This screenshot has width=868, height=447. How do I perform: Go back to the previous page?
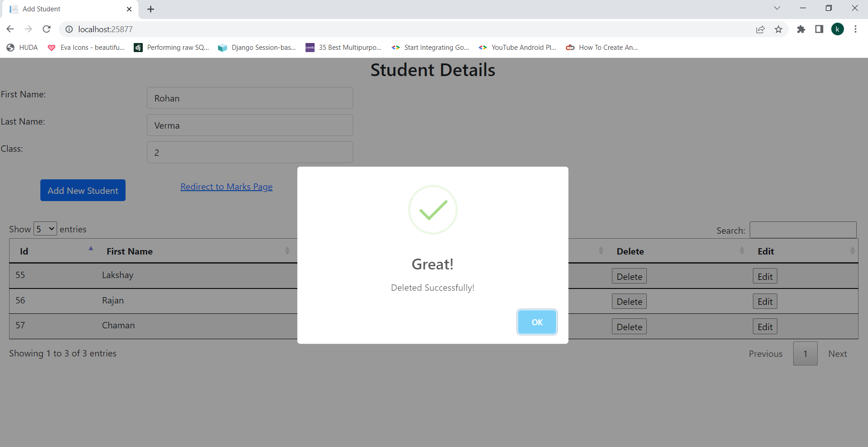[x=10, y=29]
